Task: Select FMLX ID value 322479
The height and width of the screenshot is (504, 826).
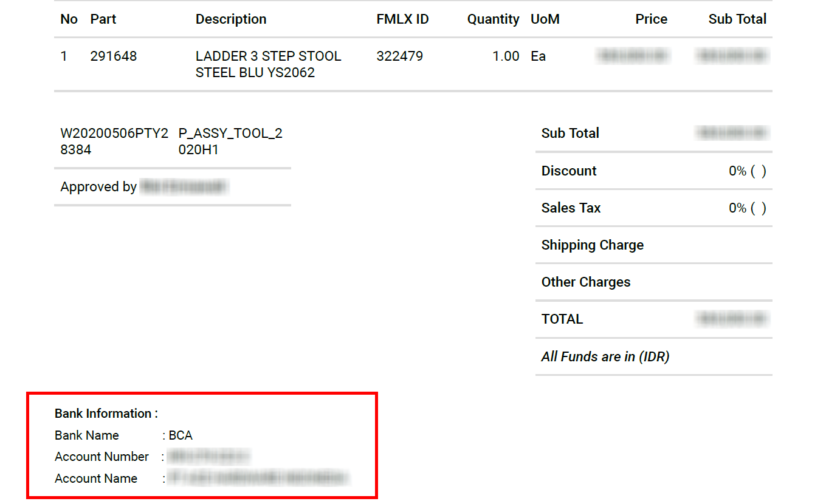Action: pos(399,56)
